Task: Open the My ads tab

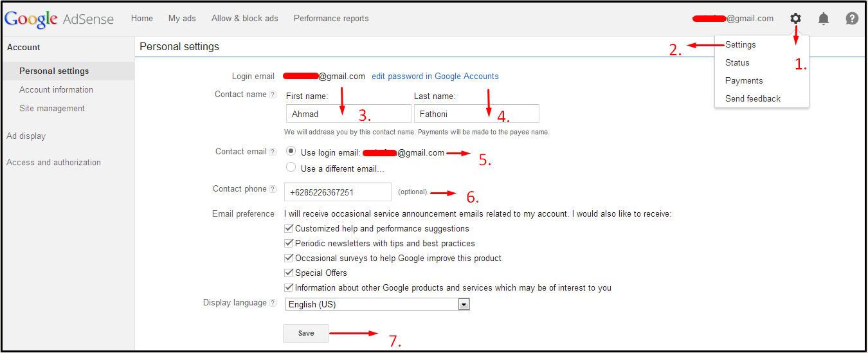Action: (x=182, y=19)
